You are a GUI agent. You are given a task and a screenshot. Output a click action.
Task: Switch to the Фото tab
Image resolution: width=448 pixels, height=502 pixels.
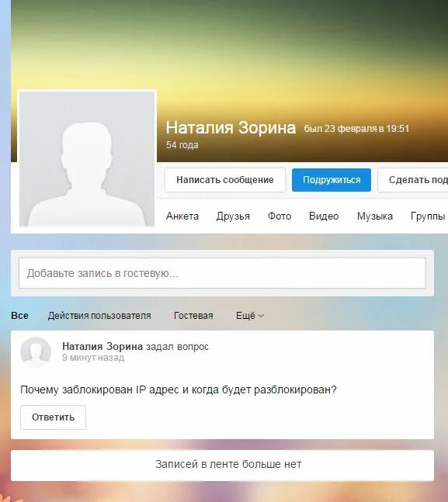tap(280, 216)
